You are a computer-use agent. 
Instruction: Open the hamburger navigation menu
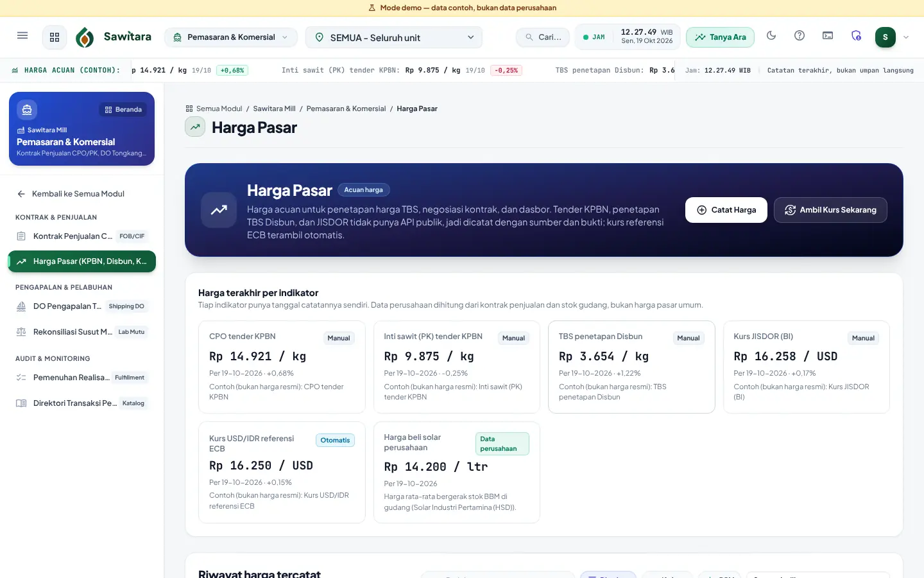click(x=22, y=36)
